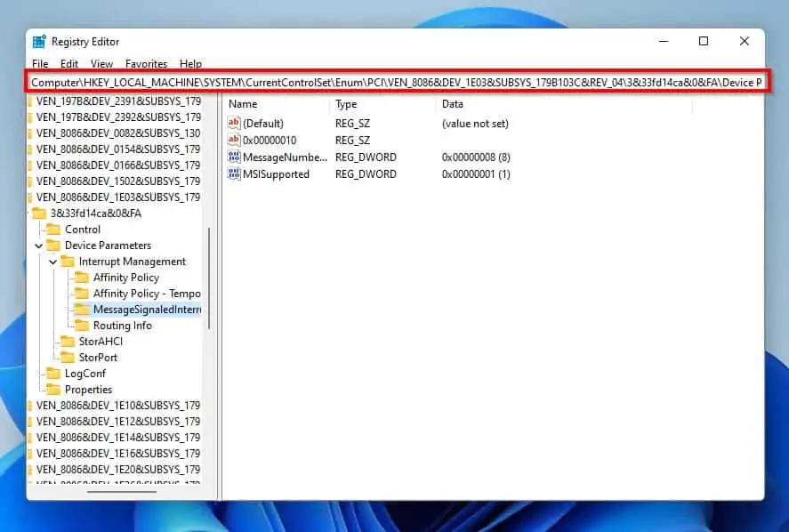Open the View menu
The width and height of the screenshot is (789, 532).
pyautogui.click(x=101, y=64)
